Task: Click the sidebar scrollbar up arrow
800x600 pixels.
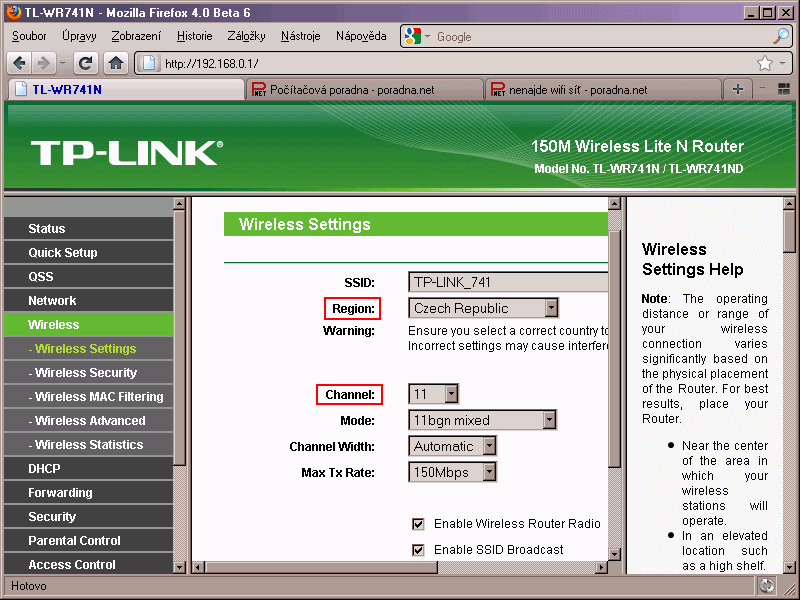Action: click(x=179, y=204)
